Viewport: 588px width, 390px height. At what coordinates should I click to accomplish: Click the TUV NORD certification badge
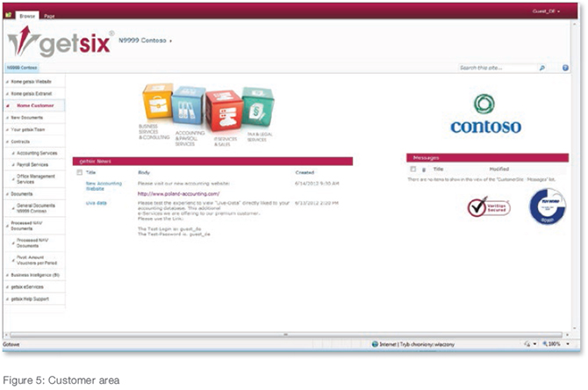[x=548, y=206]
